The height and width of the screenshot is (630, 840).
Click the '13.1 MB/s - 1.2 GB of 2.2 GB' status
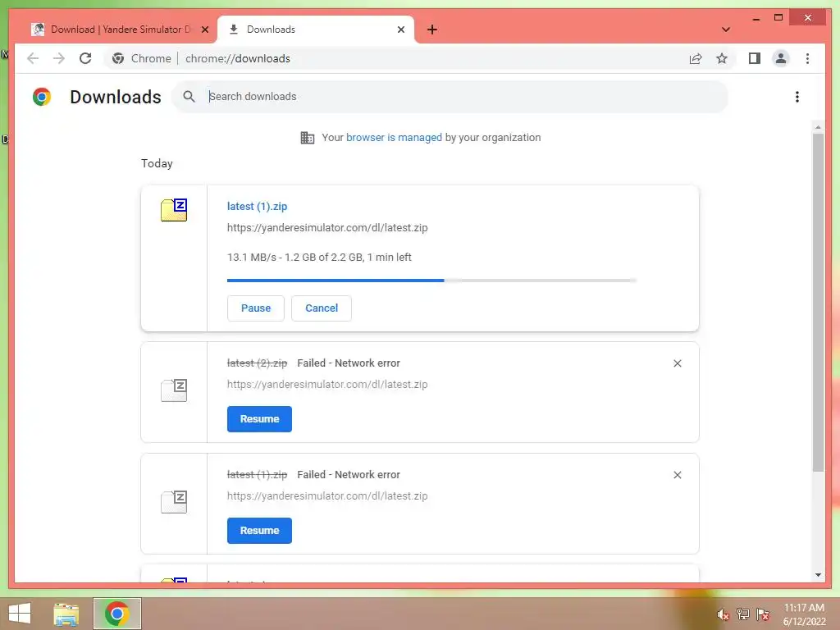319,257
